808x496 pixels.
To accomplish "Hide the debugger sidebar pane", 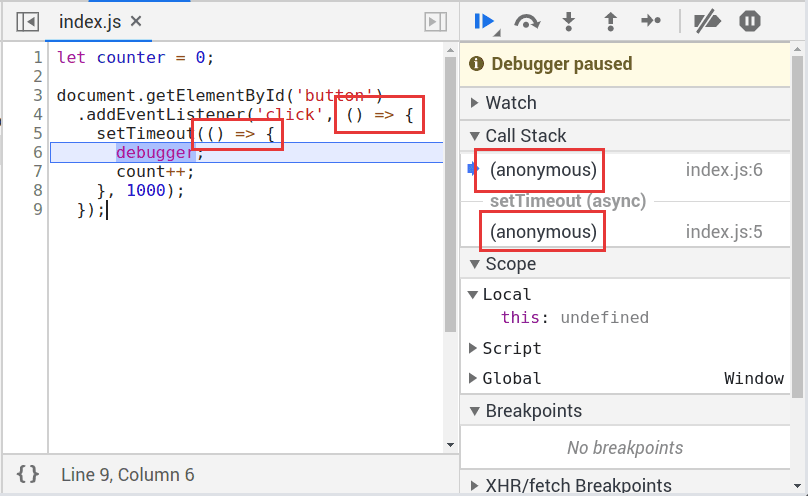I will click(435, 21).
